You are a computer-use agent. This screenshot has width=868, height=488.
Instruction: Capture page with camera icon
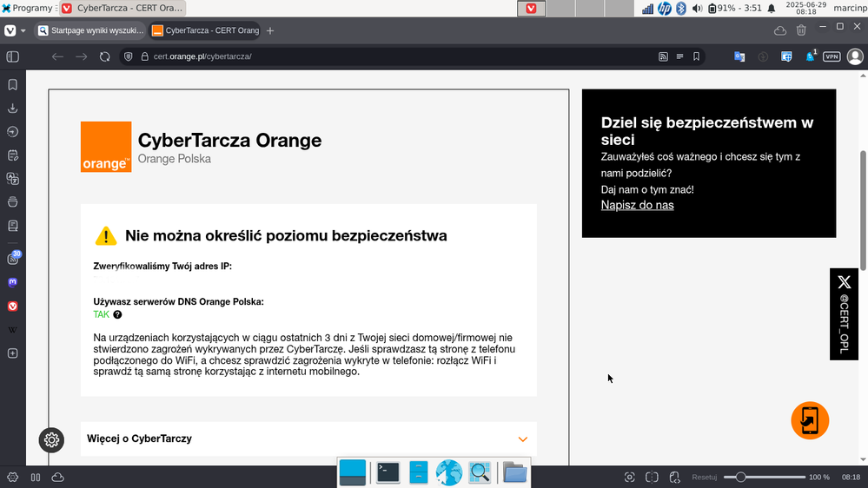click(629, 477)
